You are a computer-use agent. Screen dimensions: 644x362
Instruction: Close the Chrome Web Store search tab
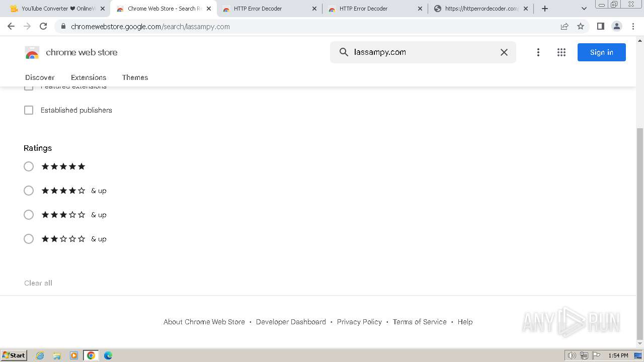[209, 9]
